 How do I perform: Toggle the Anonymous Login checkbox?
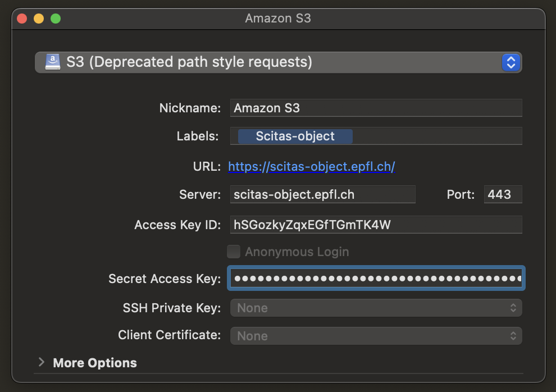(x=233, y=252)
